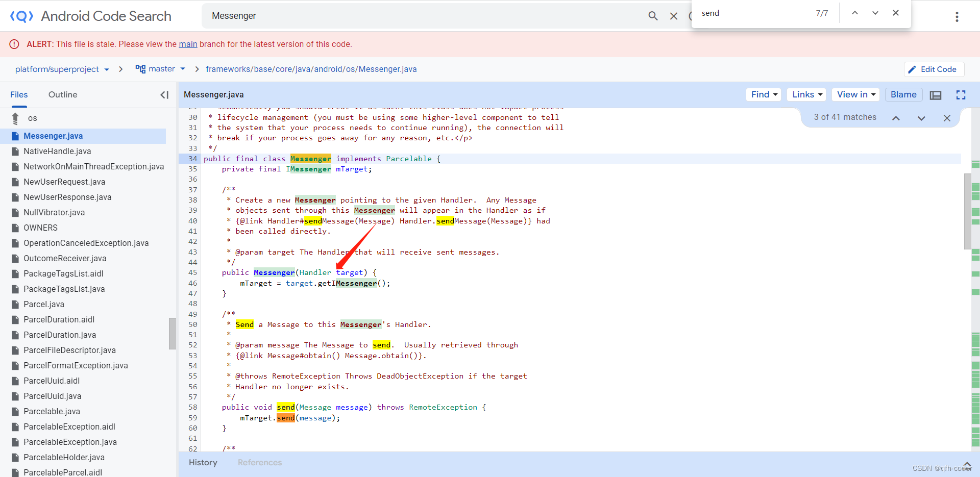Open NativeHandle.java file
This screenshot has height=477, width=980.
click(x=57, y=152)
